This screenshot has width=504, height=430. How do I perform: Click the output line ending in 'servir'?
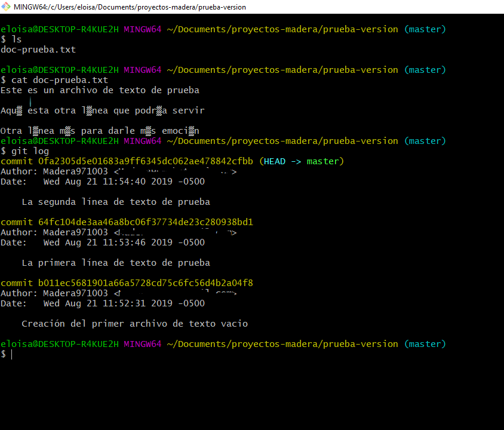[102, 110]
